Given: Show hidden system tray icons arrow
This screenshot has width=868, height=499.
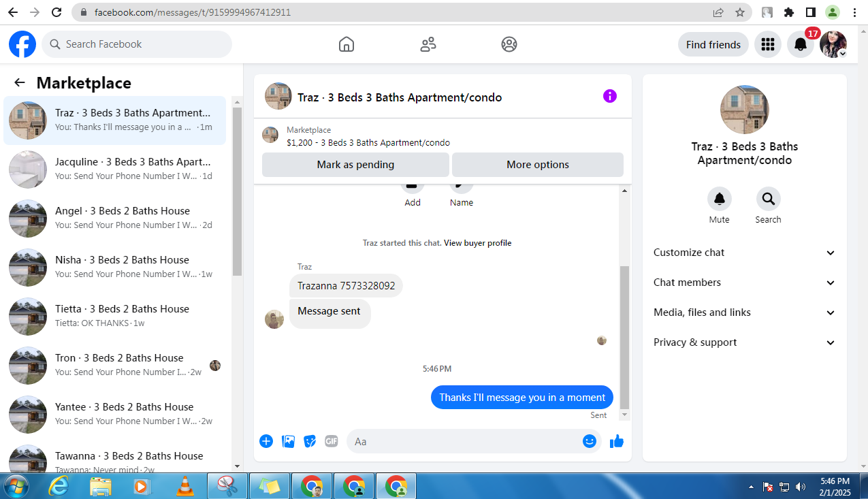Looking at the screenshot, I should click(x=751, y=487).
